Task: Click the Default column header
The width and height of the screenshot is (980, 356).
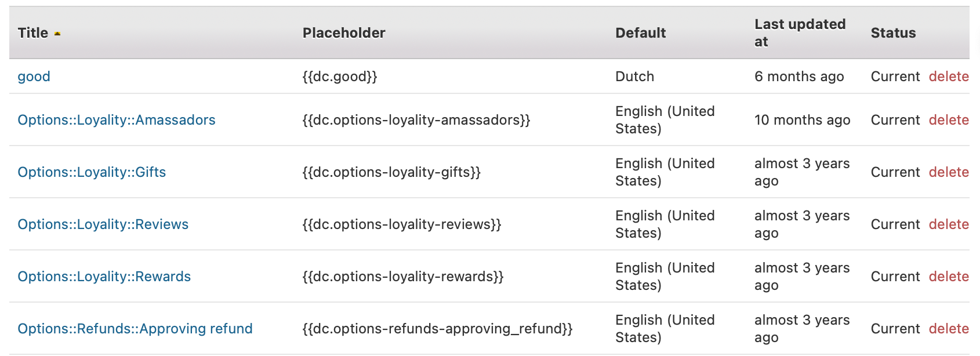Action: tap(640, 33)
